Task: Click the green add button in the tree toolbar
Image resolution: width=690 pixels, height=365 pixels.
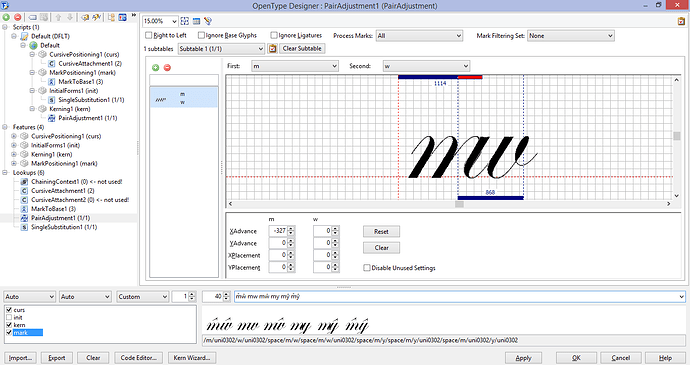Action: 6,17
